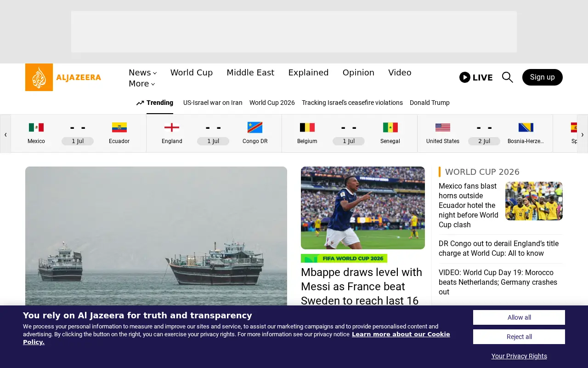Click the Ecuador flag icon
588x368 pixels.
tap(119, 127)
